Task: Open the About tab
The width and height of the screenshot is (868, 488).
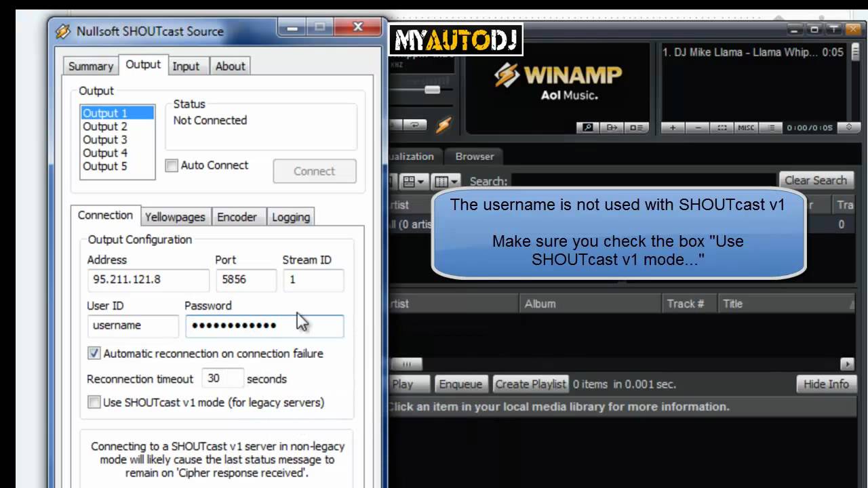Action: pyautogui.click(x=231, y=66)
